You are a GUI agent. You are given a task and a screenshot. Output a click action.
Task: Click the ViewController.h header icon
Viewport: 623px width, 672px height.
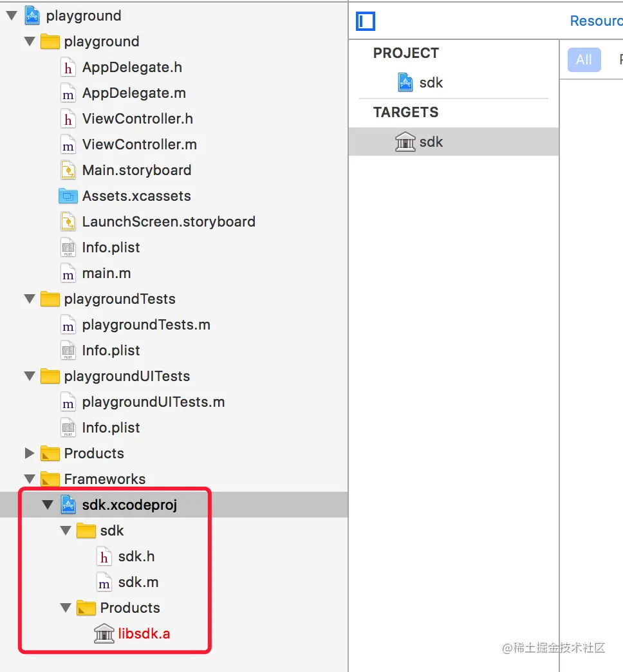68,118
